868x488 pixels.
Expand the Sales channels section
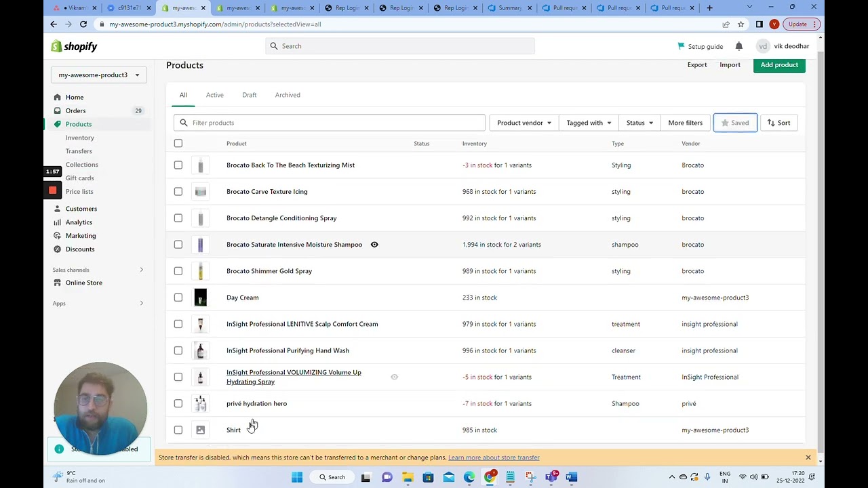click(x=141, y=270)
